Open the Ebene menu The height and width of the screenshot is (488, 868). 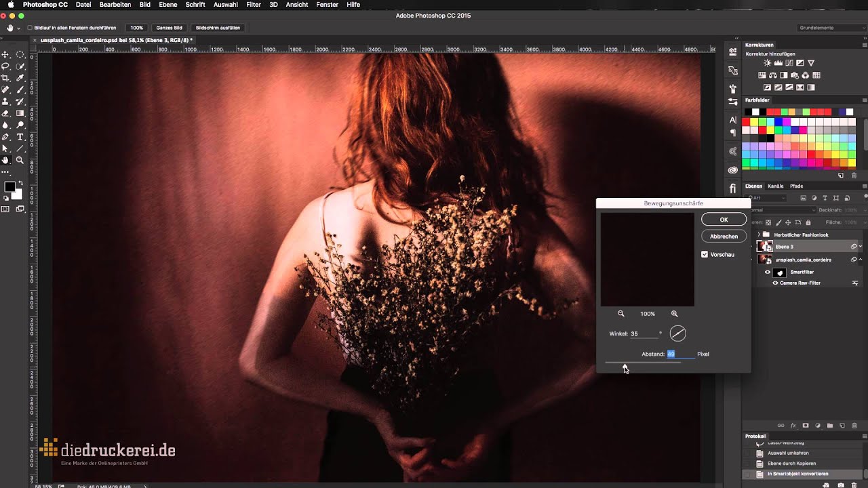pos(167,5)
